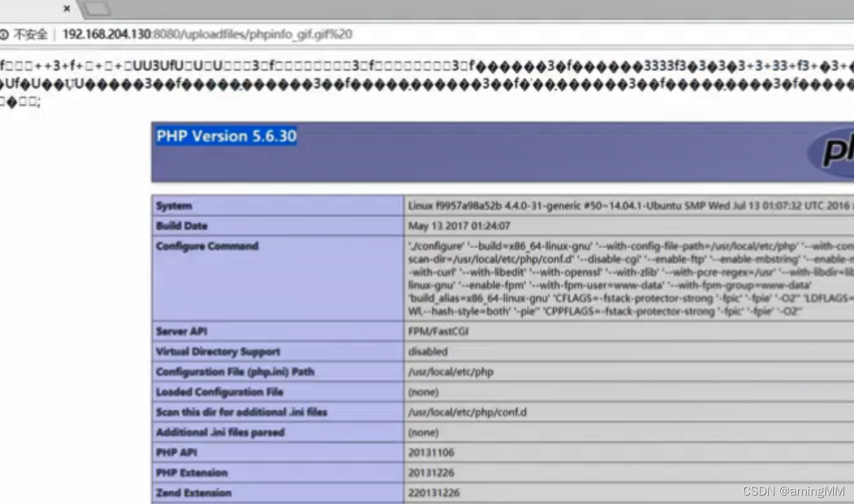Click Configuration File (php.ini) Path label
Screen dimensions: 854x504
click(235, 371)
